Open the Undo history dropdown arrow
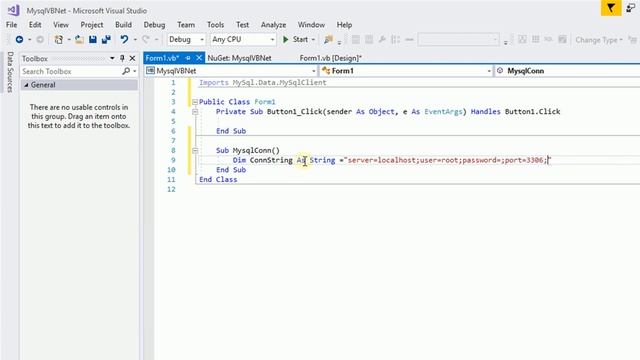 click(x=135, y=40)
